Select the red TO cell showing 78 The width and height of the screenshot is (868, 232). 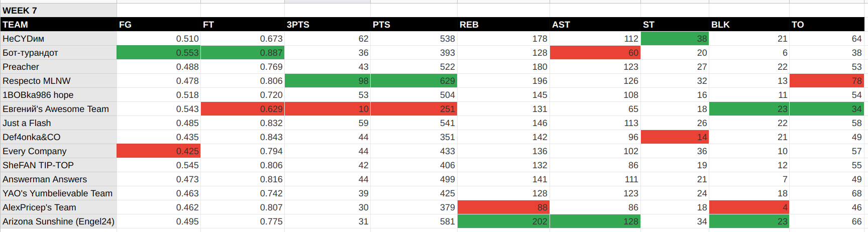(827, 81)
